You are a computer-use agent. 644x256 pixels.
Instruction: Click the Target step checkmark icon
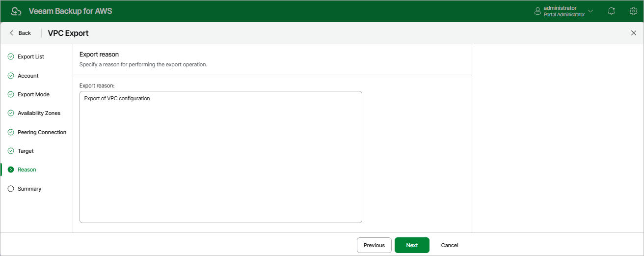[x=11, y=151]
